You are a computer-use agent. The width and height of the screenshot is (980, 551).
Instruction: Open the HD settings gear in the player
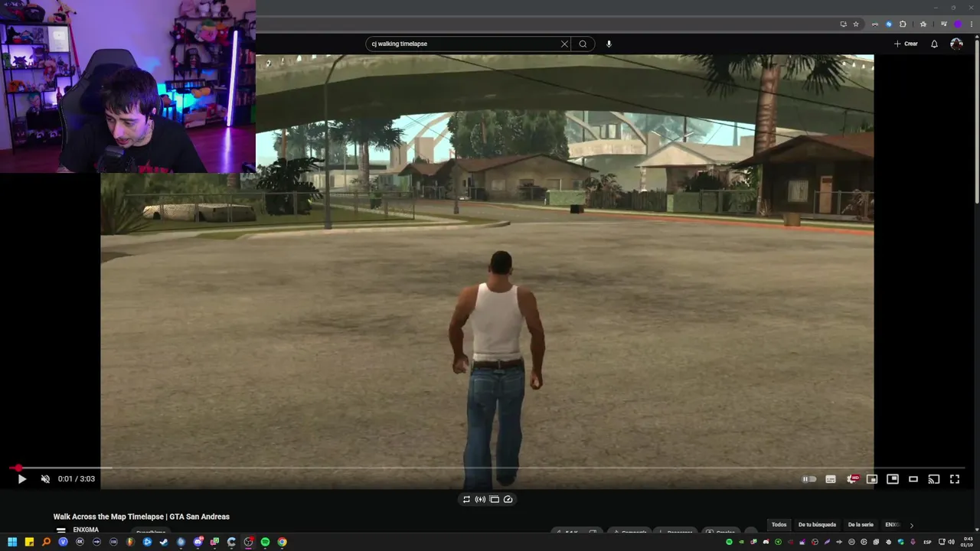pos(852,479)
